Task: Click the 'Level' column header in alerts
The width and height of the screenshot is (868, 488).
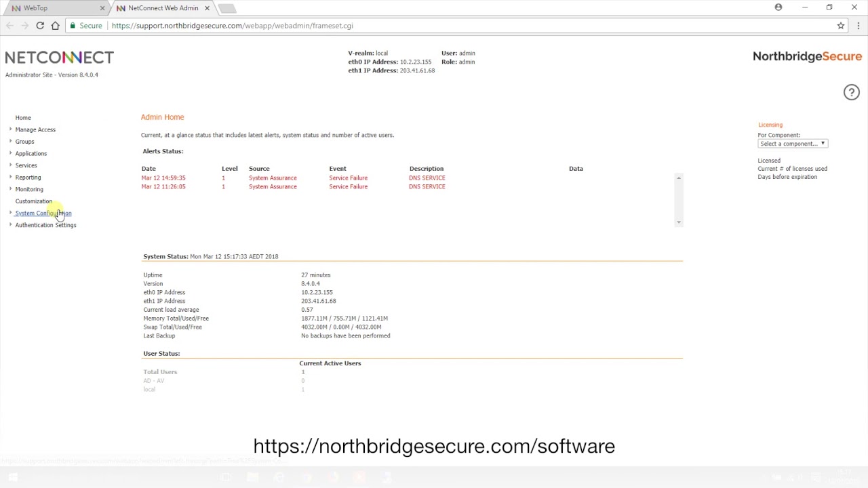Action: click(230, 169)
